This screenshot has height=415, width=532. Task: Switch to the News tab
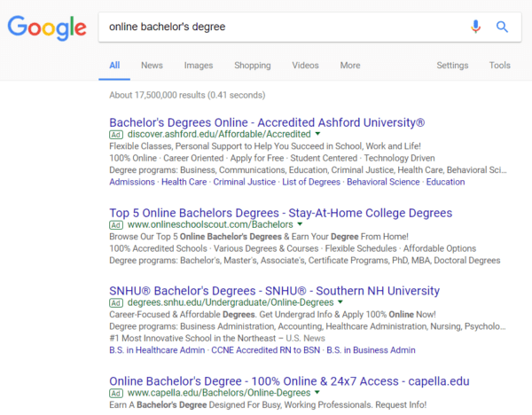(152, 65)
